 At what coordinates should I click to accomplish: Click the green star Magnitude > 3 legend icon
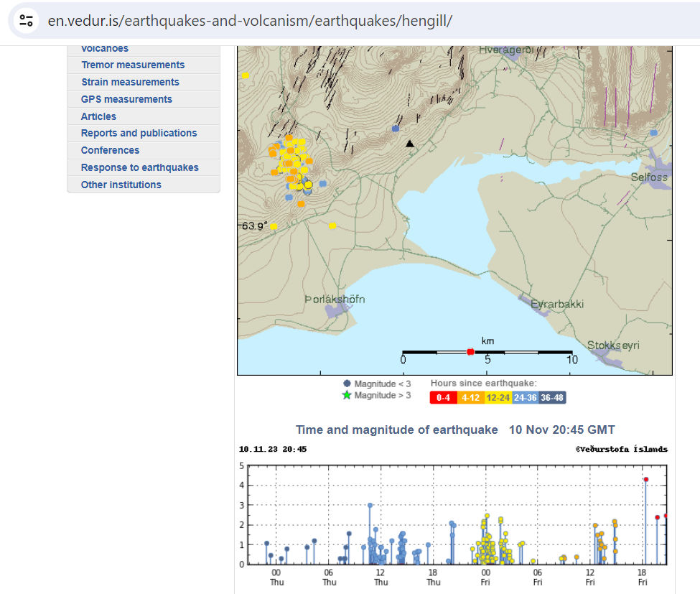(x=347, y=395)
